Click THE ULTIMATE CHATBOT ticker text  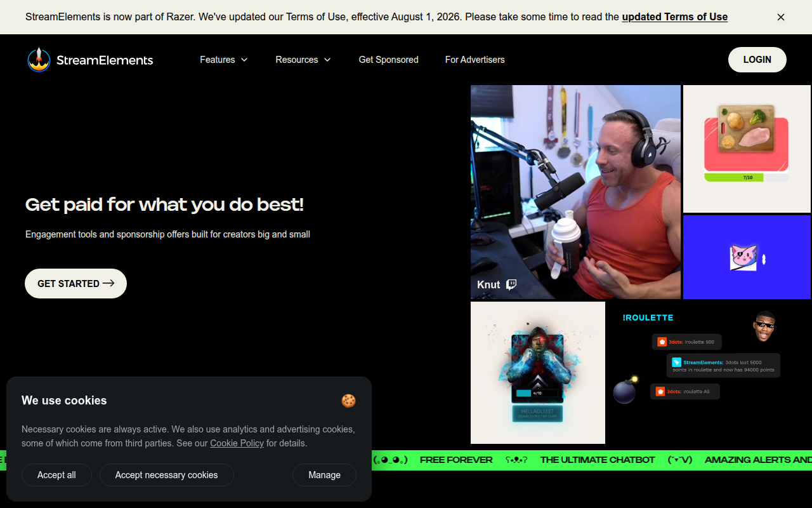point(598,460)
